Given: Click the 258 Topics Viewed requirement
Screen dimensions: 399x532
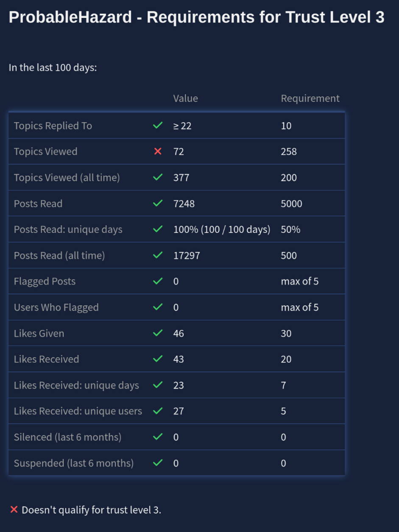Looking at the screenshot, I should point(289,151).
